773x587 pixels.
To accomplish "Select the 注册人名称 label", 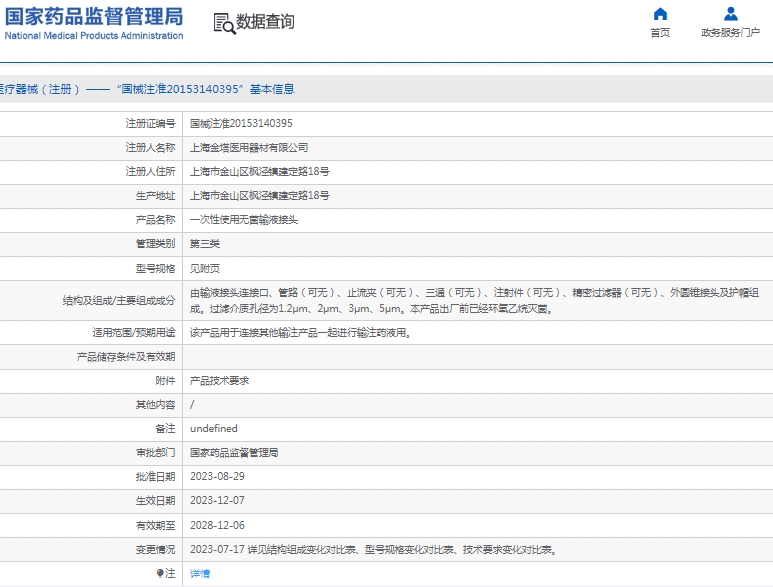I will [x=150, y=147].
